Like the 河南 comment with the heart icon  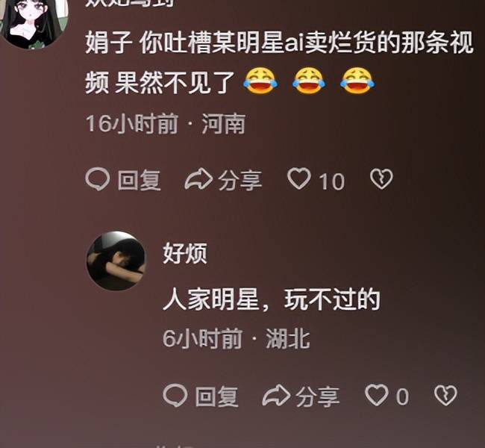[299, 178]
